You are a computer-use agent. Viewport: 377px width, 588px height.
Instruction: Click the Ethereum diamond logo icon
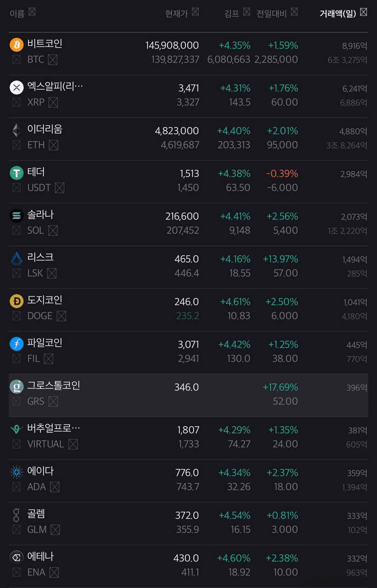(17, 130)
